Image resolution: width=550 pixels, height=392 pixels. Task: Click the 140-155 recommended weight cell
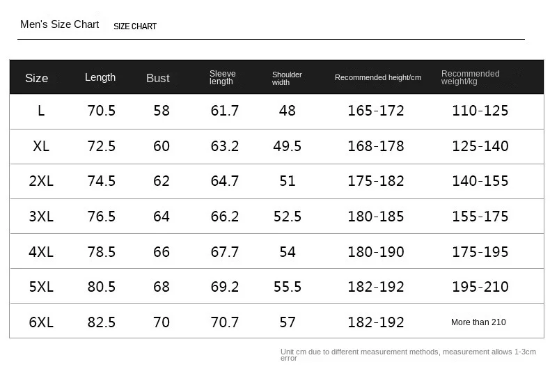click(480, 181)
